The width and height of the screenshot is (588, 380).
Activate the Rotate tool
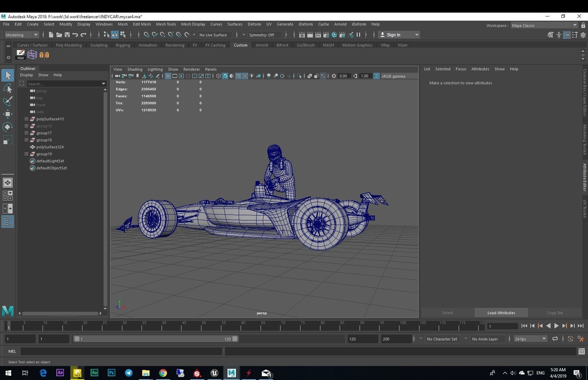coord(8,127)
